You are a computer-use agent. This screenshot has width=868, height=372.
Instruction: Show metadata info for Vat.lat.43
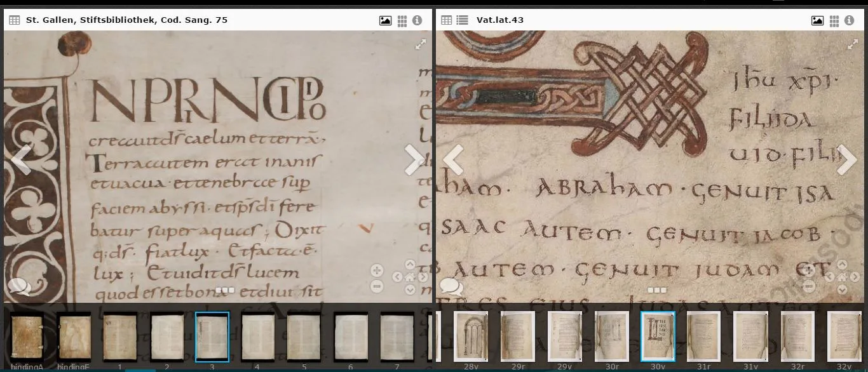pyautogui.click(x=850, y=20)
